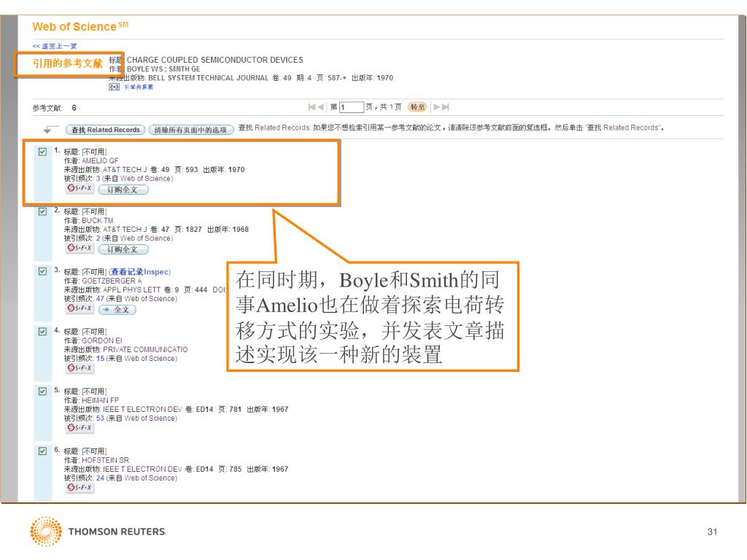Open cited count 3 link for AMELIO GF

coord(98,179)
